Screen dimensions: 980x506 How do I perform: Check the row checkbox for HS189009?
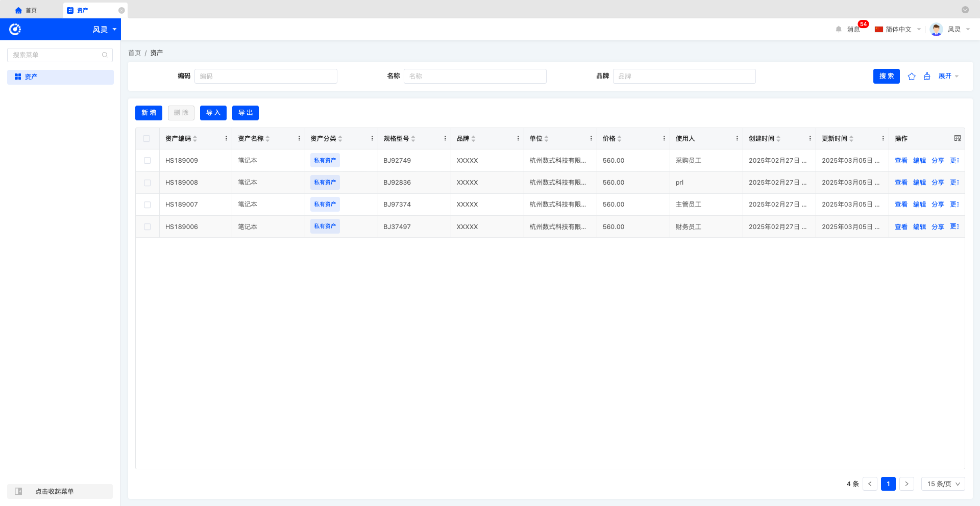click(x=147, y=161)
